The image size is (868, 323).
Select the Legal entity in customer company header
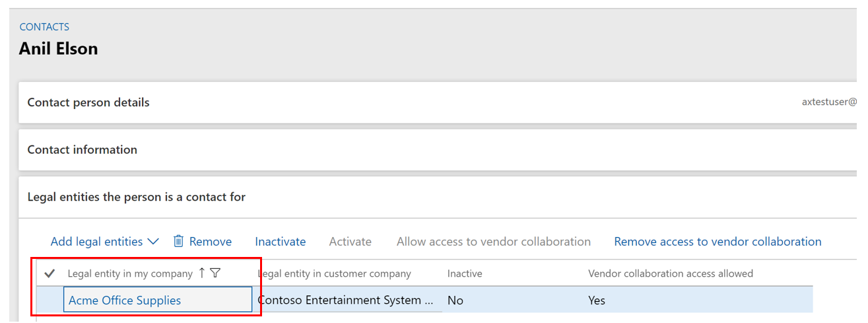tap(335, 273)
